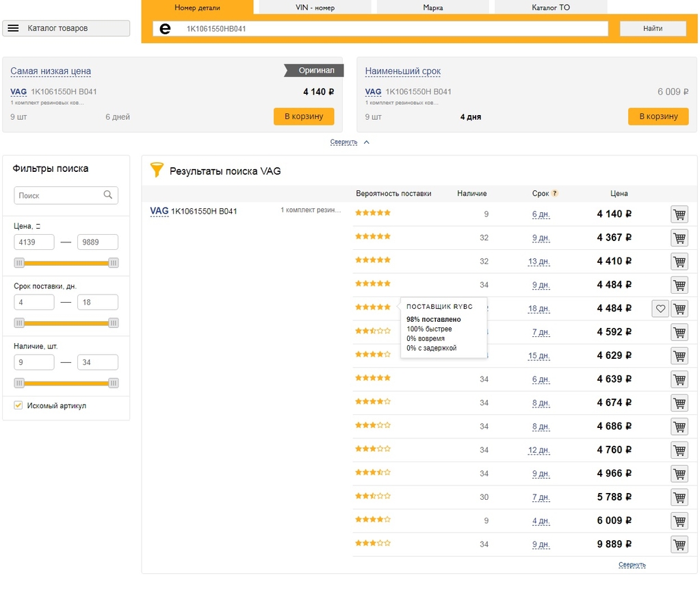Open the VIN - номер tab

[315, 7]
